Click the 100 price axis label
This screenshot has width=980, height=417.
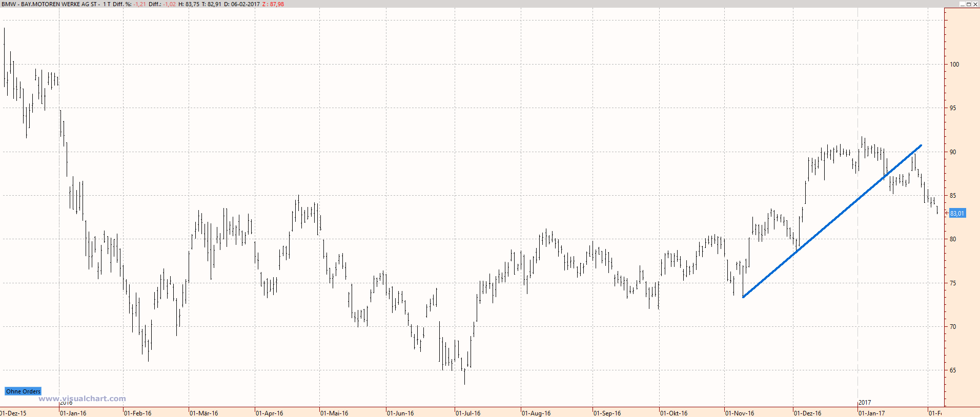954,65
